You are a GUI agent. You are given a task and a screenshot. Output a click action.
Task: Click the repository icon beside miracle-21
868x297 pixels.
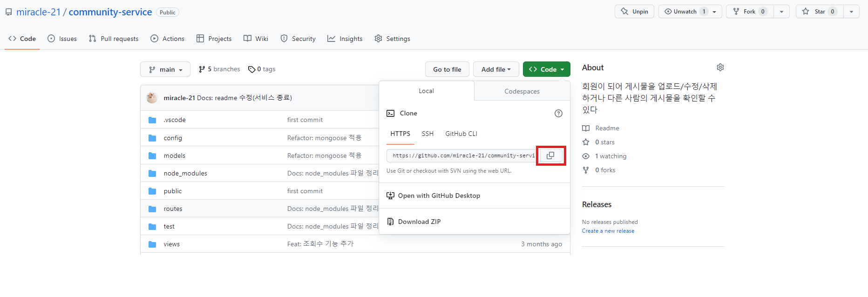(8, 12)
